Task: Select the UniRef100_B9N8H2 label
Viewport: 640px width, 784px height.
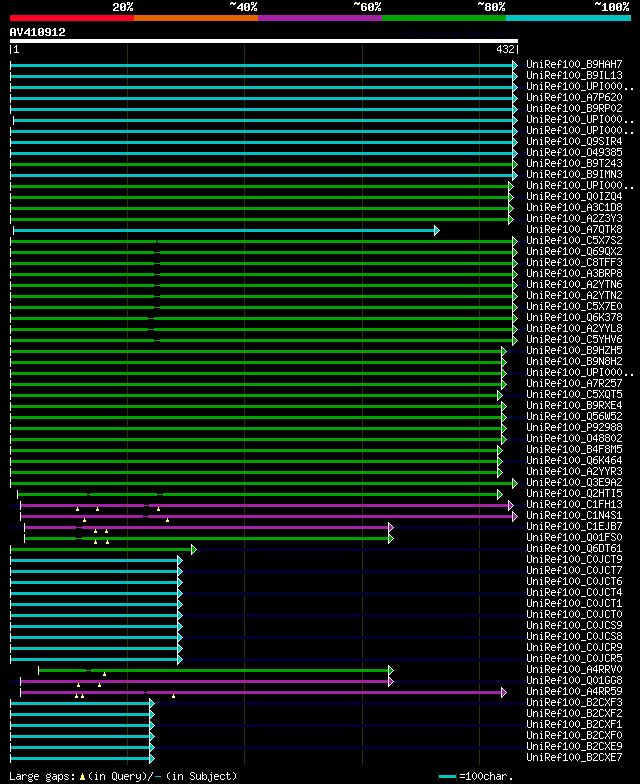Action: [574, 362]
